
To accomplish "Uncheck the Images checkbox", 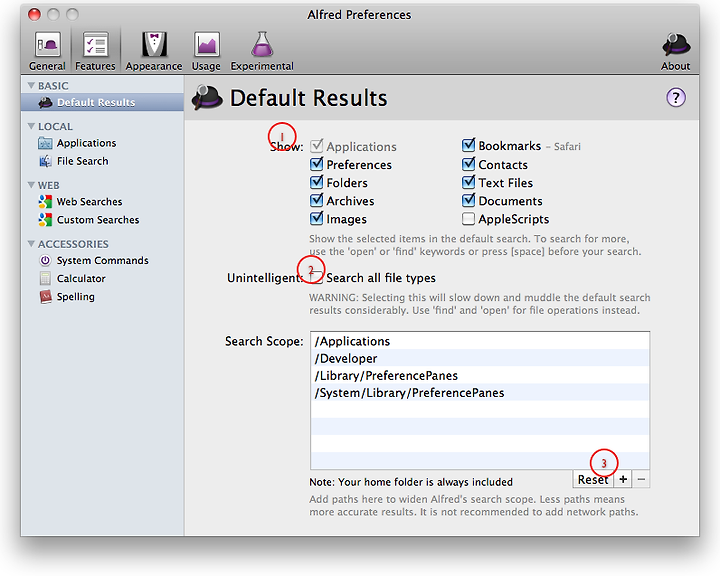I will pyautogui.click(x=316, y=219).
